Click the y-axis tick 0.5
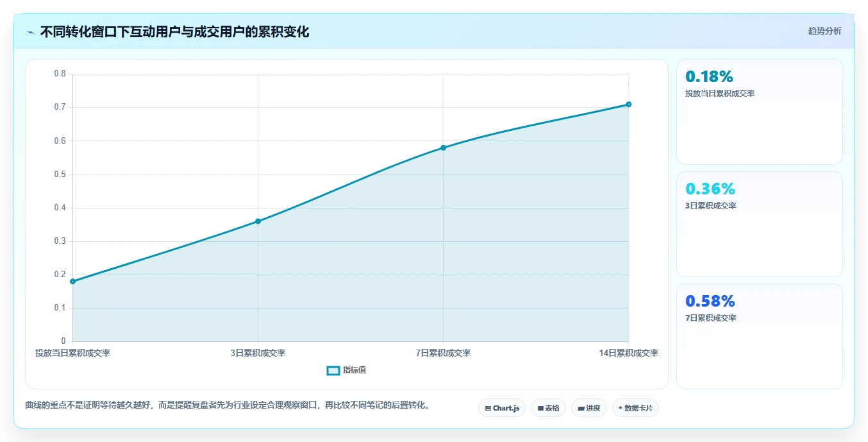 pos(60,174)
